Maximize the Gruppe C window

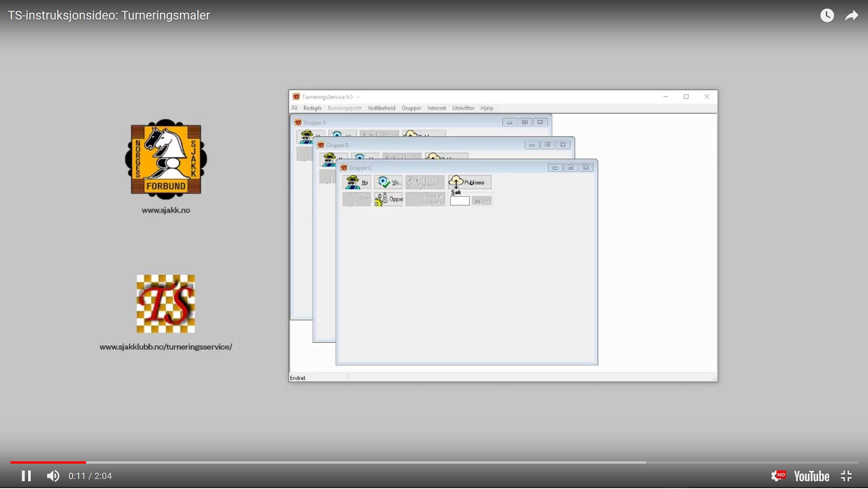pyautogui.click(x=571, y=168)
